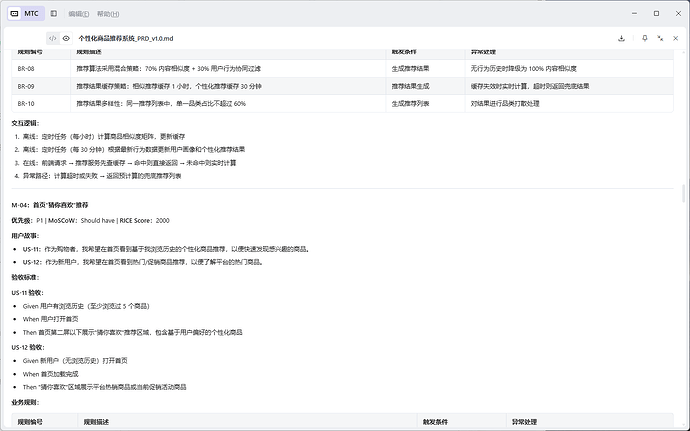Close the PRD_v1.0.md document panel
Screen dimensions: 690x431
tap(675, 38)
